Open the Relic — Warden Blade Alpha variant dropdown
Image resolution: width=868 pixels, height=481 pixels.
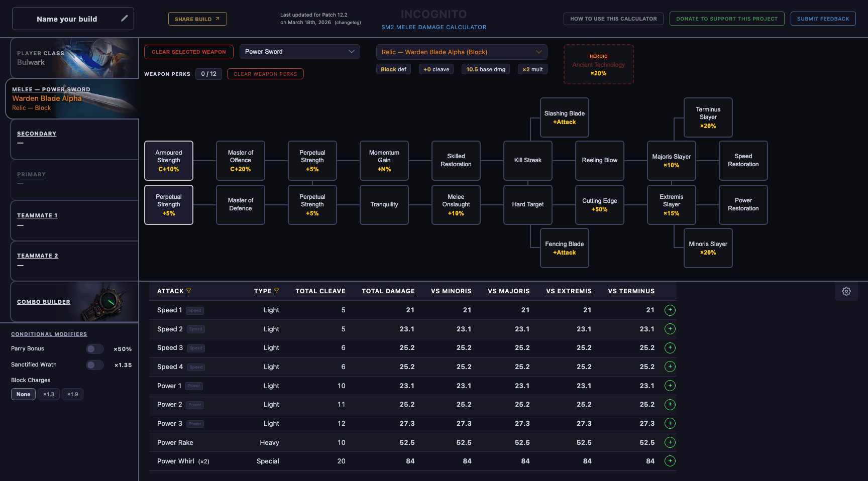click(x=461, y=52)
